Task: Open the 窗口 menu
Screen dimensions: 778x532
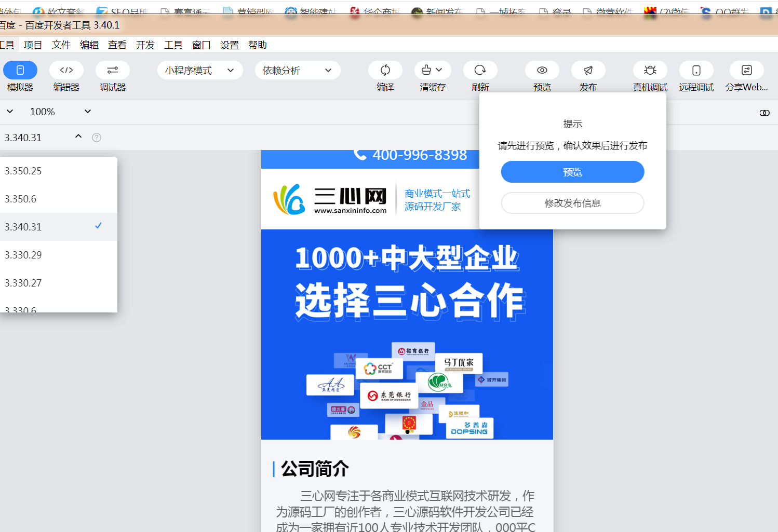Action: point(202,45)
